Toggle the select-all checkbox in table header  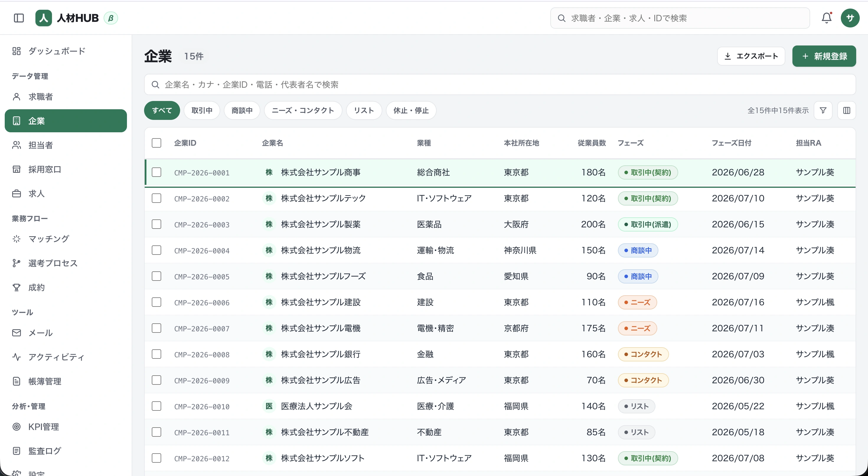pyautogui.click(x=156, y=143)
